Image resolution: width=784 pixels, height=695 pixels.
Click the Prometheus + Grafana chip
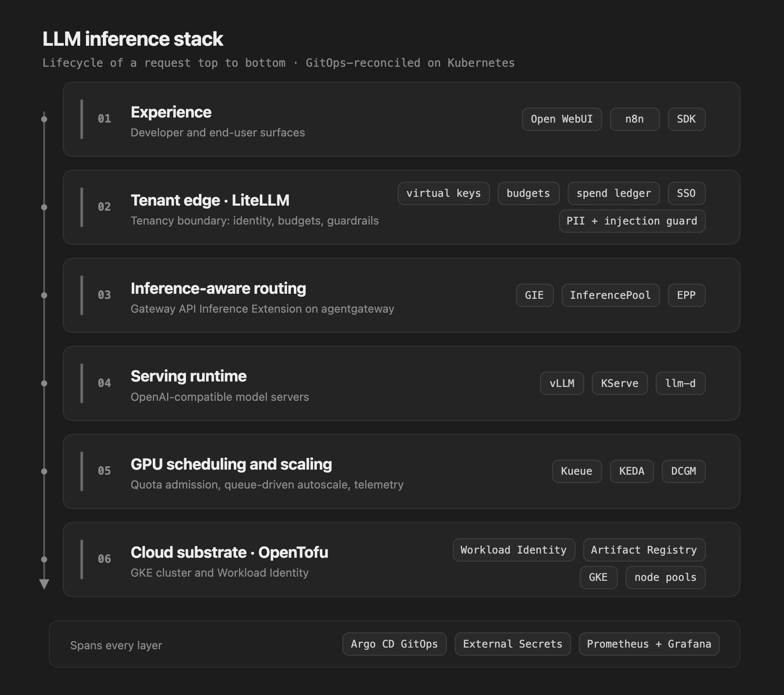pos(649,644)
